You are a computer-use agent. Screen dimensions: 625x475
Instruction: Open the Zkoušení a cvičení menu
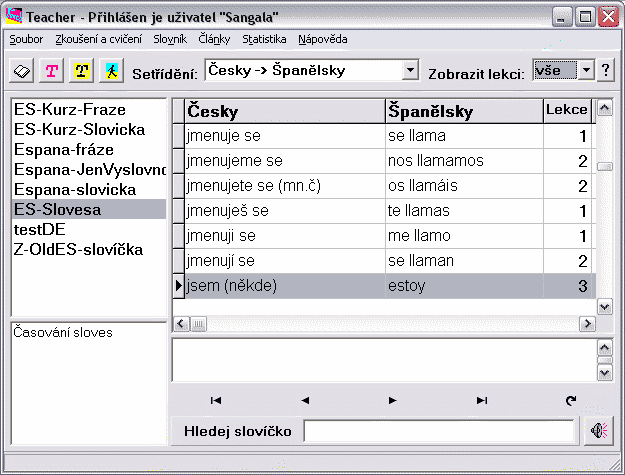(98, 39)
